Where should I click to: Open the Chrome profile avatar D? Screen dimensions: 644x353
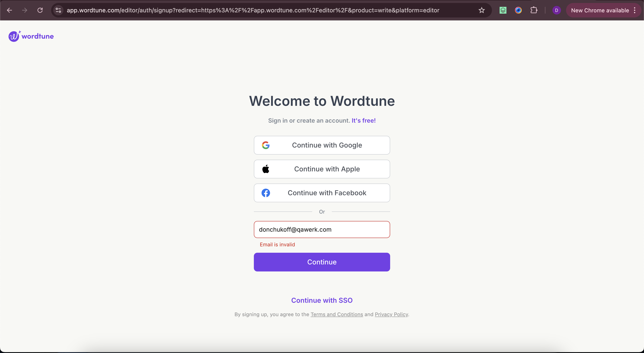click(x=556, y=10)
